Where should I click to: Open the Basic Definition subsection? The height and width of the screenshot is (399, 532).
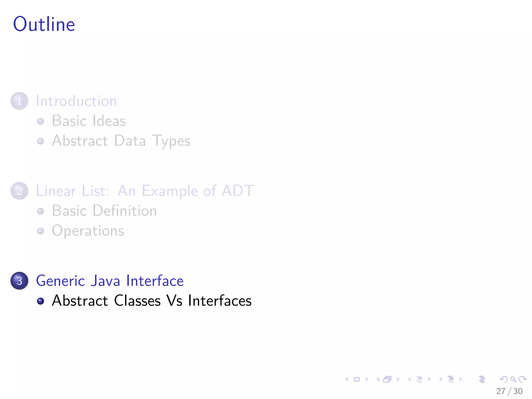point(104,211)
